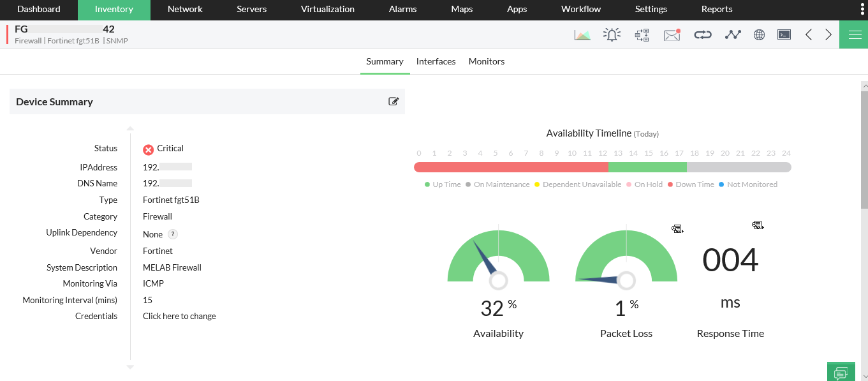Open the Virtualization menu
This screenshot has width=868, height=381.
(327, 10)
